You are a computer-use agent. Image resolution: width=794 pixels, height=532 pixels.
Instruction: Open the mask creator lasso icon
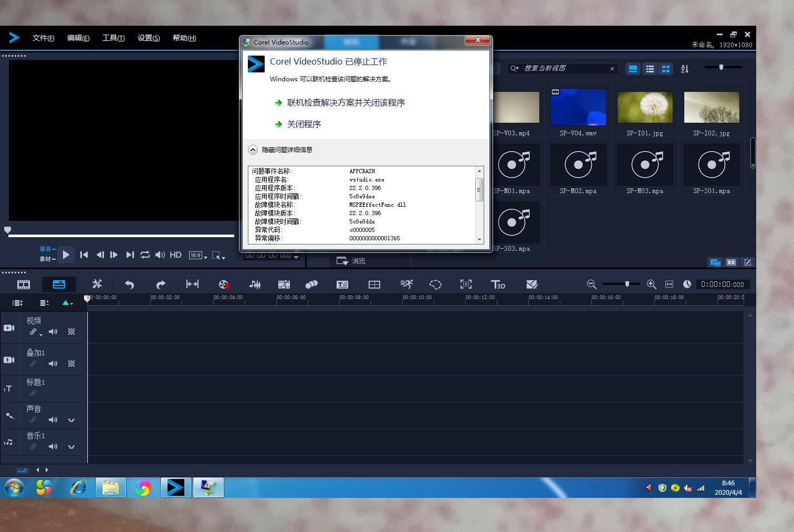click(x=435, y=284)
